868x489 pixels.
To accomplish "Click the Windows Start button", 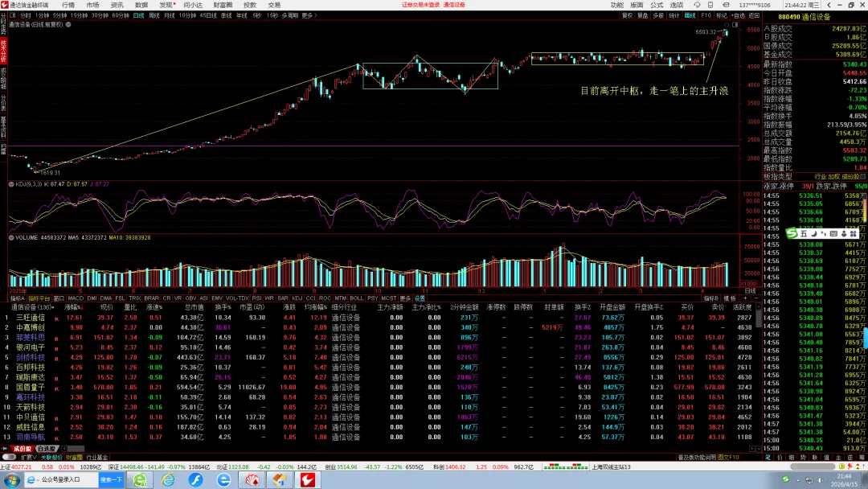I will (x=11, y=479).
